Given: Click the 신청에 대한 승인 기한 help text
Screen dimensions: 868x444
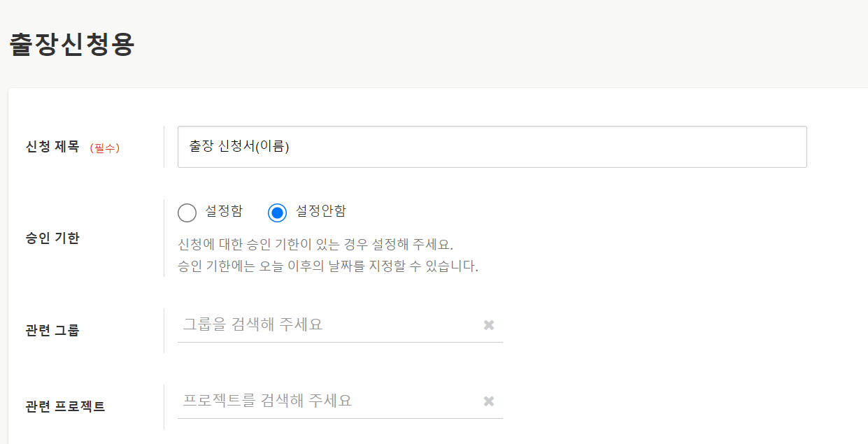Looking at the screenshot, I should pos(315,245).
